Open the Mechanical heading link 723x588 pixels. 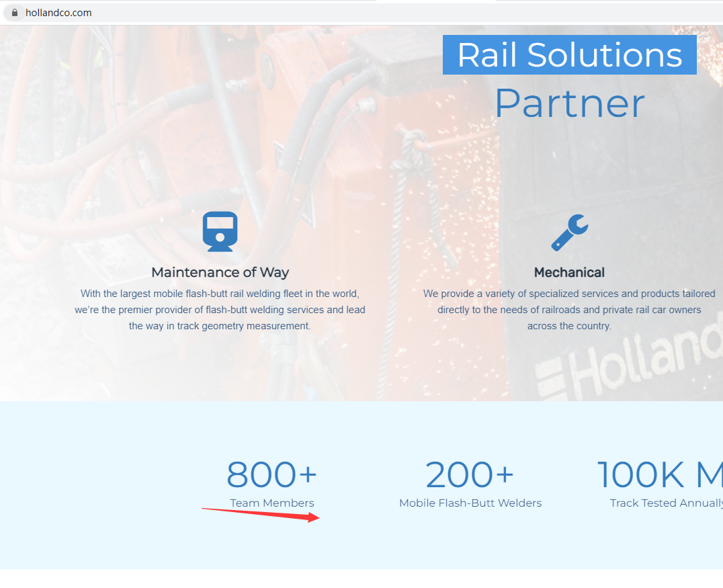click(569, 272)
